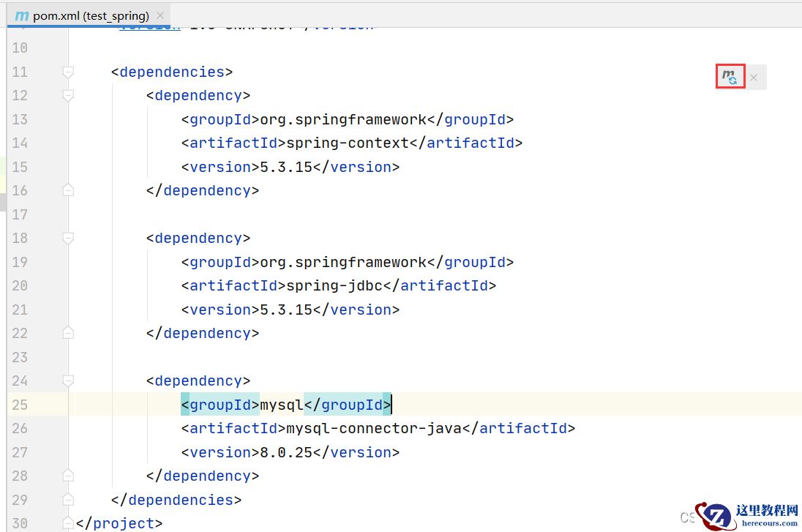Click the <dependency> opening tag on line 18
This screenshot has height=532, width=802.
[198, 238]
